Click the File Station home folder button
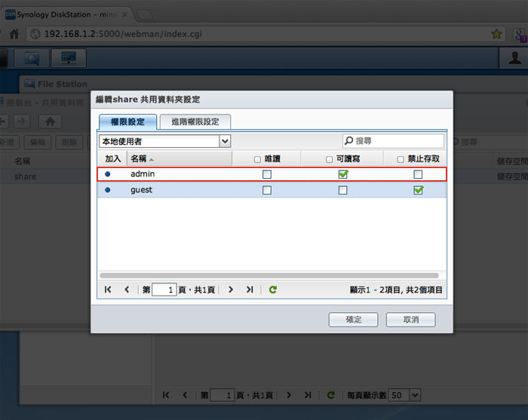 (x=50, y=121)
